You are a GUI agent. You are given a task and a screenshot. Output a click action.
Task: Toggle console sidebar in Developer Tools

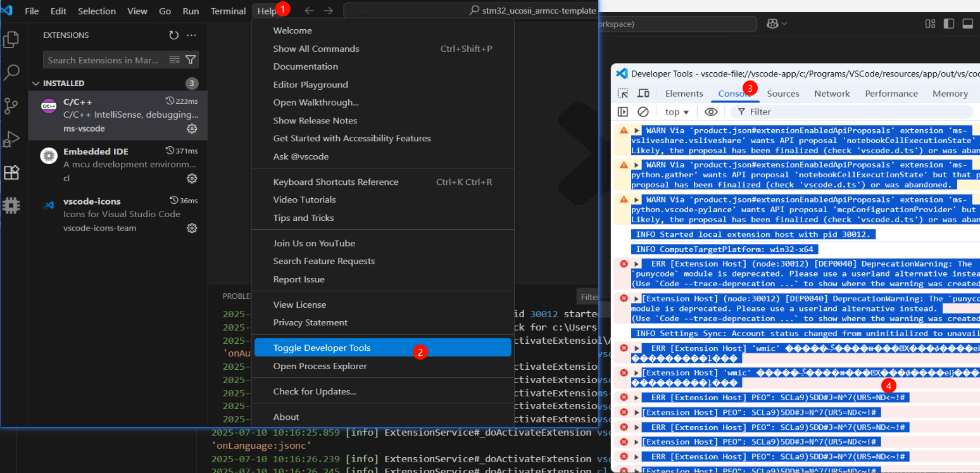[x=623, y=111]
